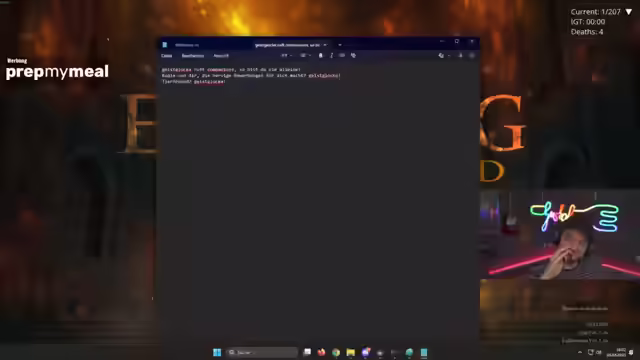Open the volume tray icon
Viewport: 640px width, 360px height.
(x=599, y=352)
